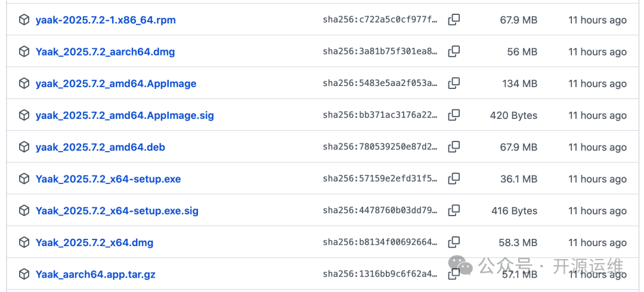This screenshot has height=292, width=644.
Task: Download Yaak_2025.7.2_aarch64.dmg
Action: pos(105,52)
